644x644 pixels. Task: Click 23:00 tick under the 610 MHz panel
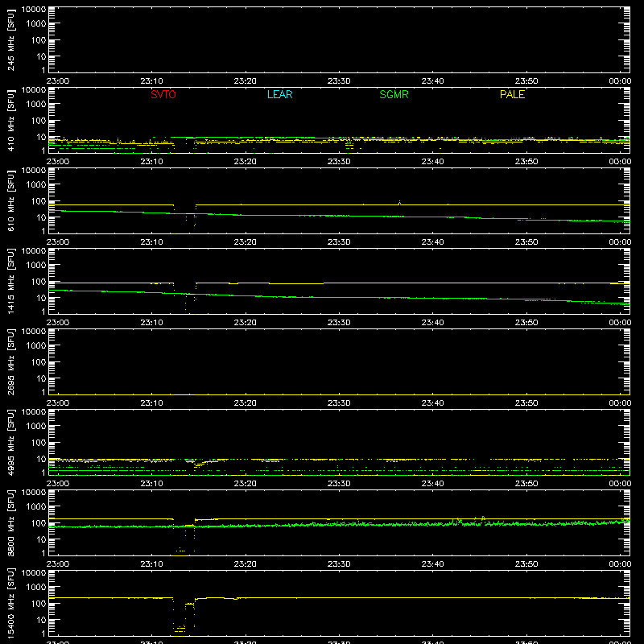point(58,242)
